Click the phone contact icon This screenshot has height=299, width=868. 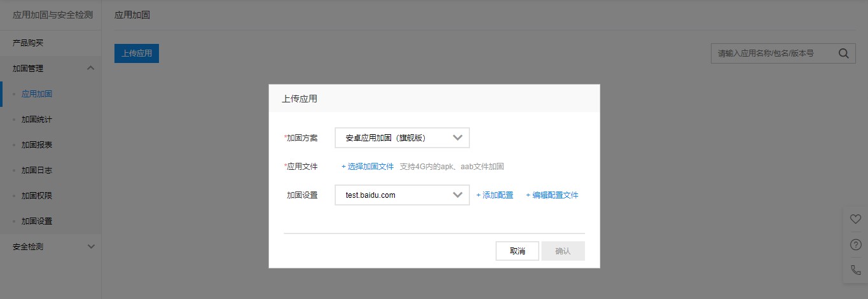(x=855, y=270)
